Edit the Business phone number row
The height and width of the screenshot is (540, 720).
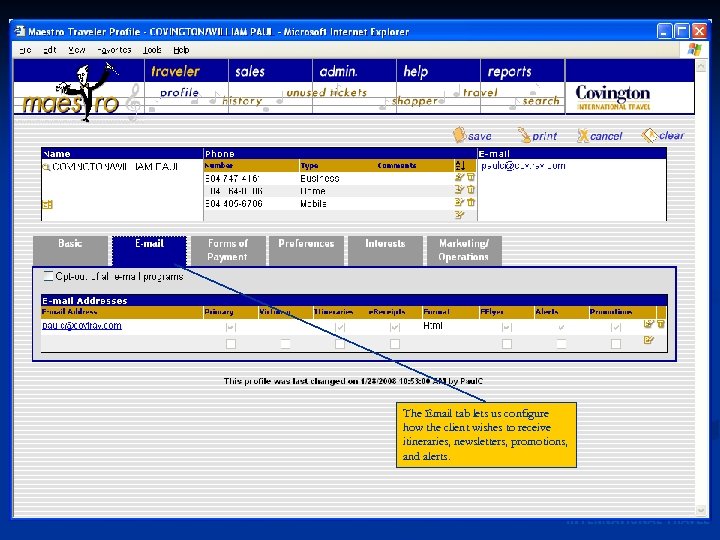[459, 177]
